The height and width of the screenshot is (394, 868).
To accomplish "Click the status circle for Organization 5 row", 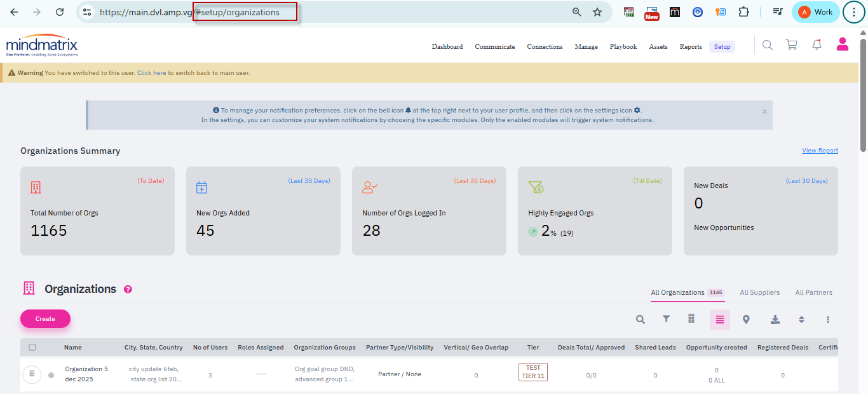I will tap(51, 375).
